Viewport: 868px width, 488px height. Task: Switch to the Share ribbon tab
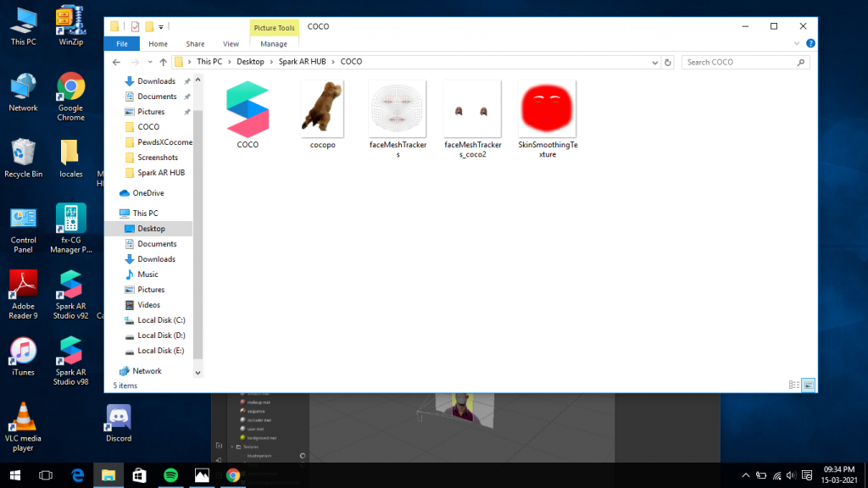(x=195, y=44)
